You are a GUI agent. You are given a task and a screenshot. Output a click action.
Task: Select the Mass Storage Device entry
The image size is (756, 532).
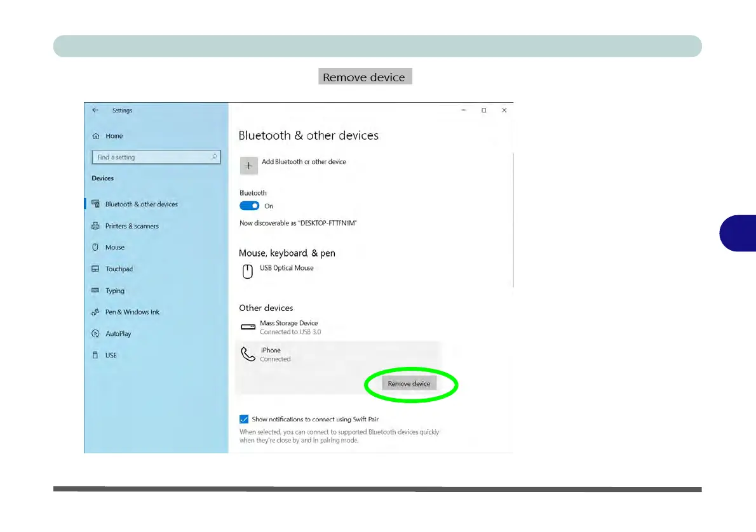(x=281, y=327)
